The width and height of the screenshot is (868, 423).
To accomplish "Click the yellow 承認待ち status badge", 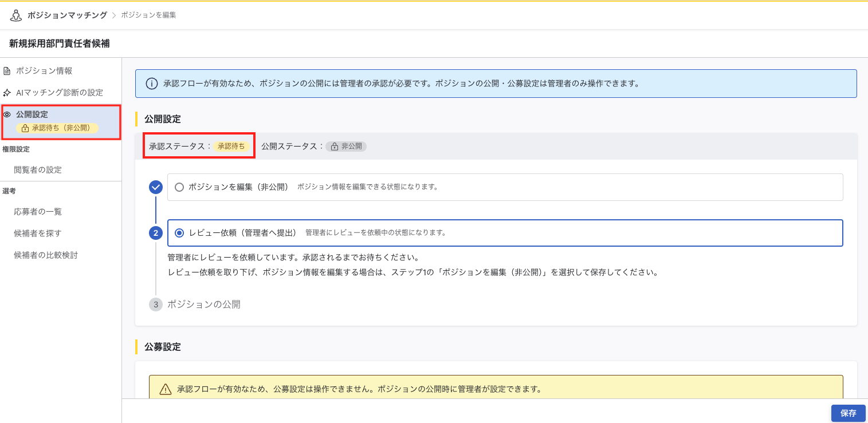I will tap(231, 147).
